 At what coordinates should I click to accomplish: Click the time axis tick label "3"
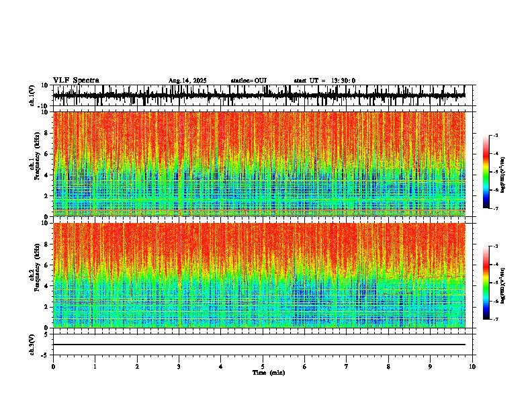click(179, 367)
